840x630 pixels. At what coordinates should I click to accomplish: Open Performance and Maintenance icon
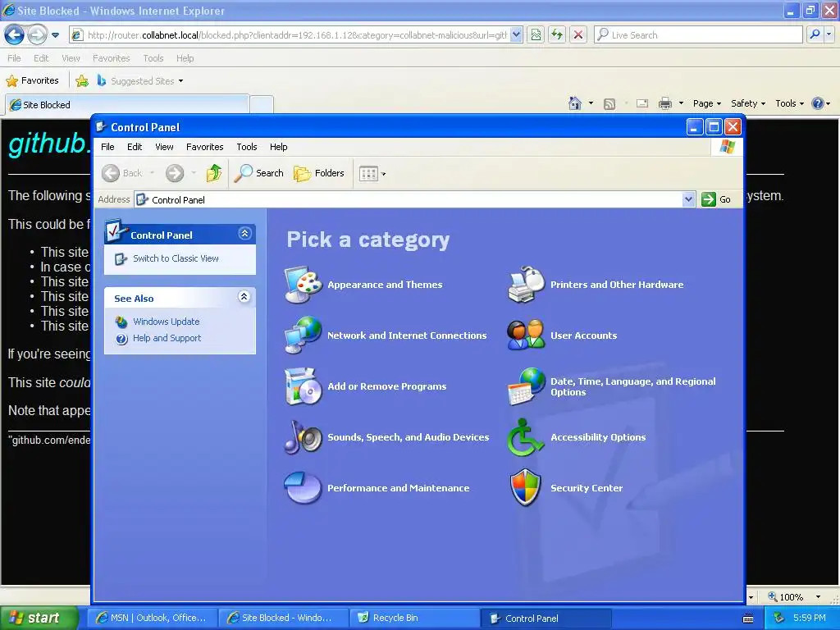(304, 487)
